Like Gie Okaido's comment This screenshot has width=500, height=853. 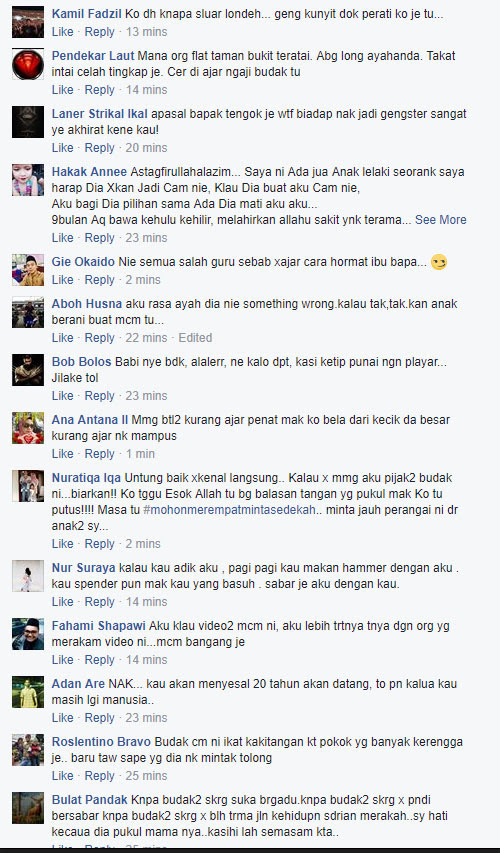63,280
